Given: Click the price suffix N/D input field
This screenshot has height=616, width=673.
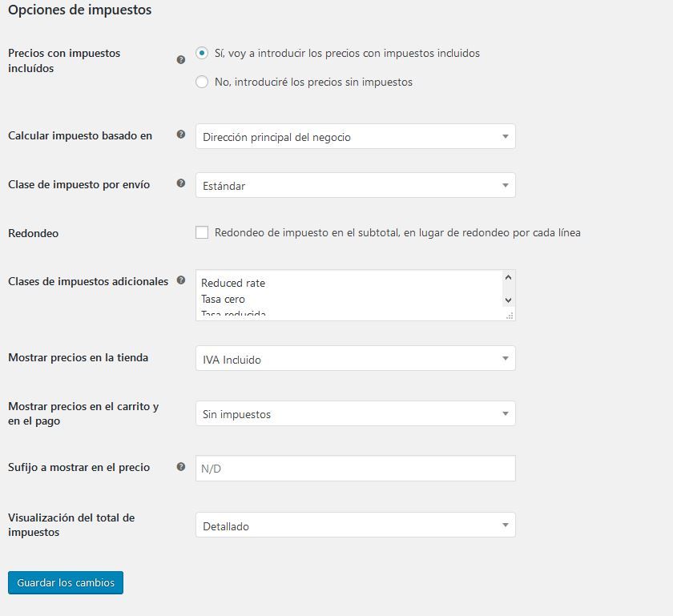Looking at the screenshot, I should [x=356, y=469].
